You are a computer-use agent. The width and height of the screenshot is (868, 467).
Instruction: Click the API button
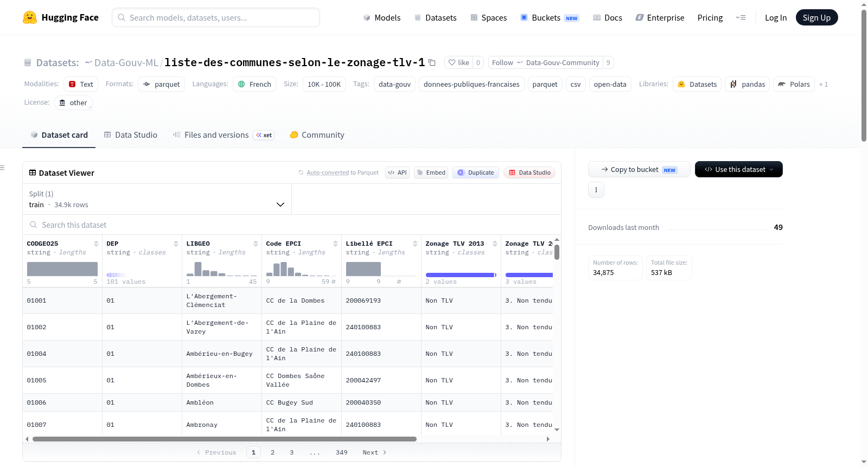[x=397, y=172]
